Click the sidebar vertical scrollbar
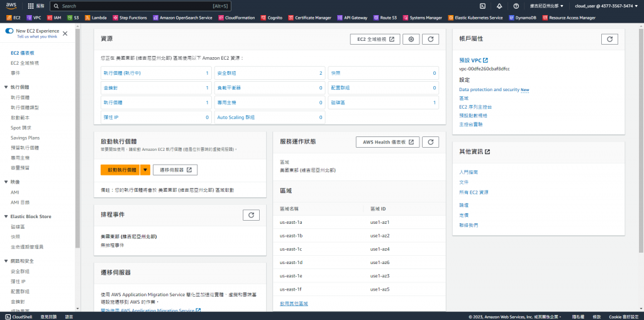Viewport: 644px width, 320px height. (x=77, y=138)
